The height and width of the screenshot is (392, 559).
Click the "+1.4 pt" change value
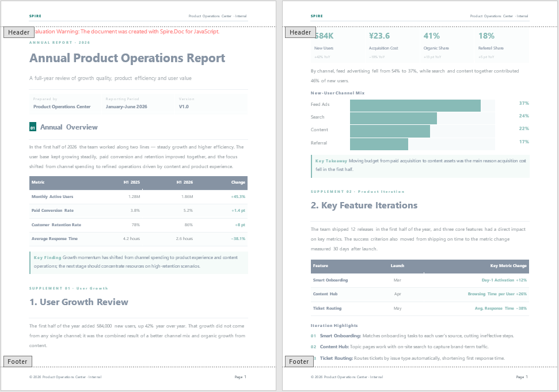[238, 210]
